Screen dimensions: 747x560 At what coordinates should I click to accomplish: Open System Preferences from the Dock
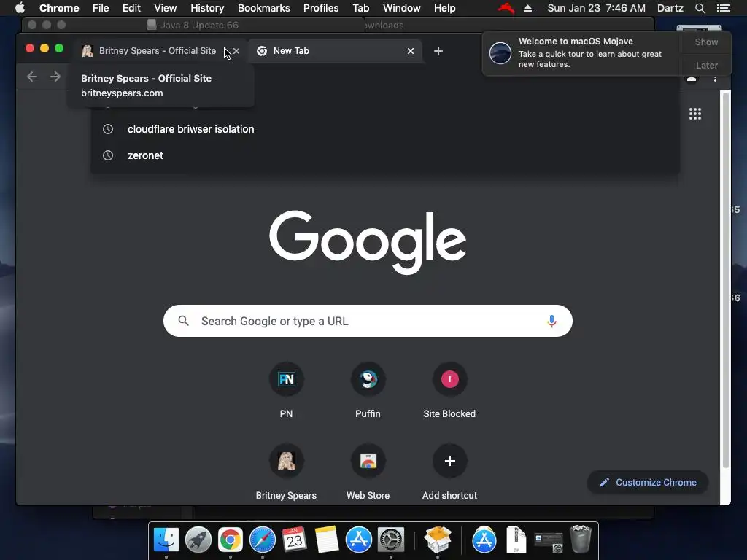click(x=391, y=540)
